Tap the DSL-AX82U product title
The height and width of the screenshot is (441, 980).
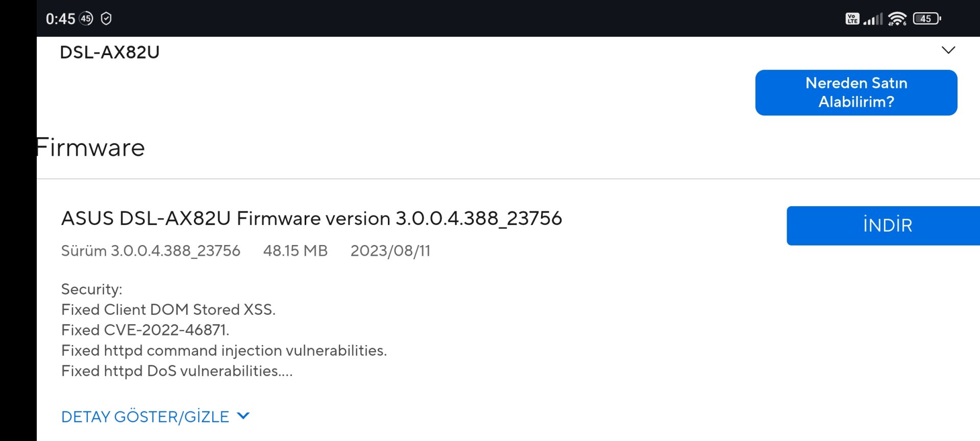tap(110, 52)
